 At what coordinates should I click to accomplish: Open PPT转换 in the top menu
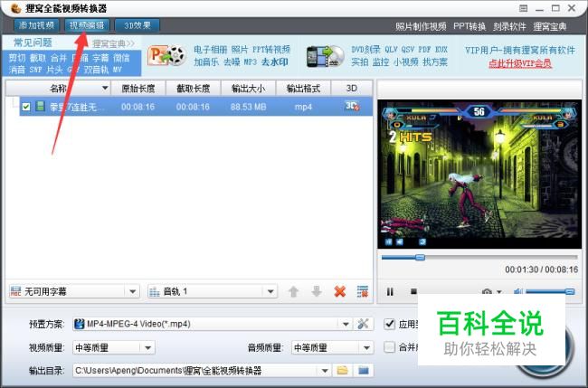[469, 26]
